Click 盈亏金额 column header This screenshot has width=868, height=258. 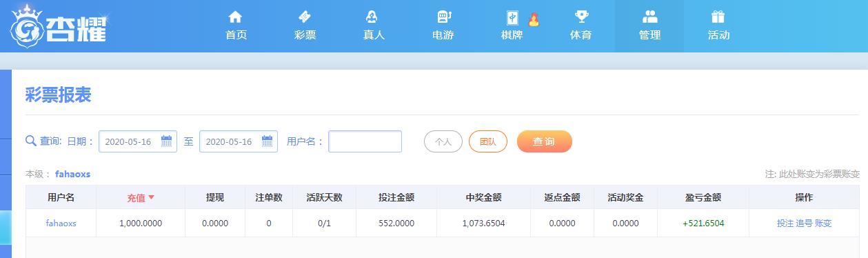pyautogui.click(x=703, y=197)
